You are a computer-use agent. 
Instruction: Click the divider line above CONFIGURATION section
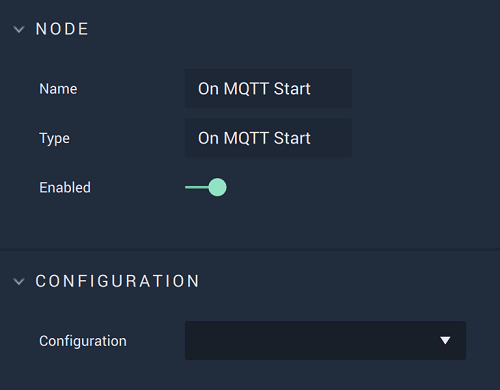click(x=250, y=249)
